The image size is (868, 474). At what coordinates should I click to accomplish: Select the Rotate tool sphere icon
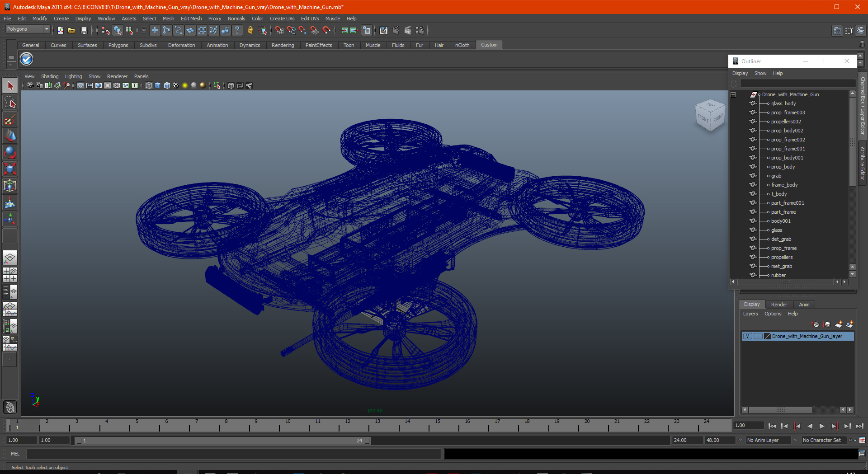pyautogui.click(x=10, y=153)
